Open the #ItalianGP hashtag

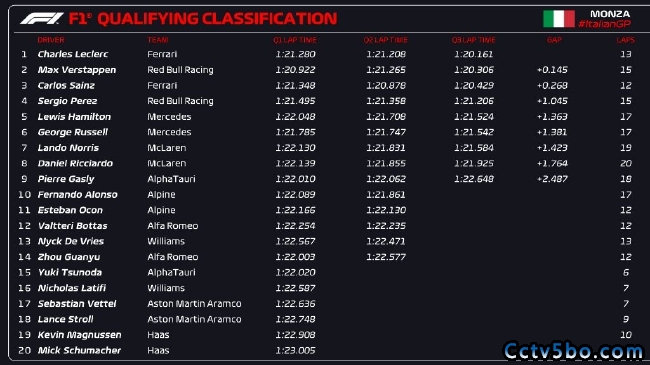(x=604, y=24)
